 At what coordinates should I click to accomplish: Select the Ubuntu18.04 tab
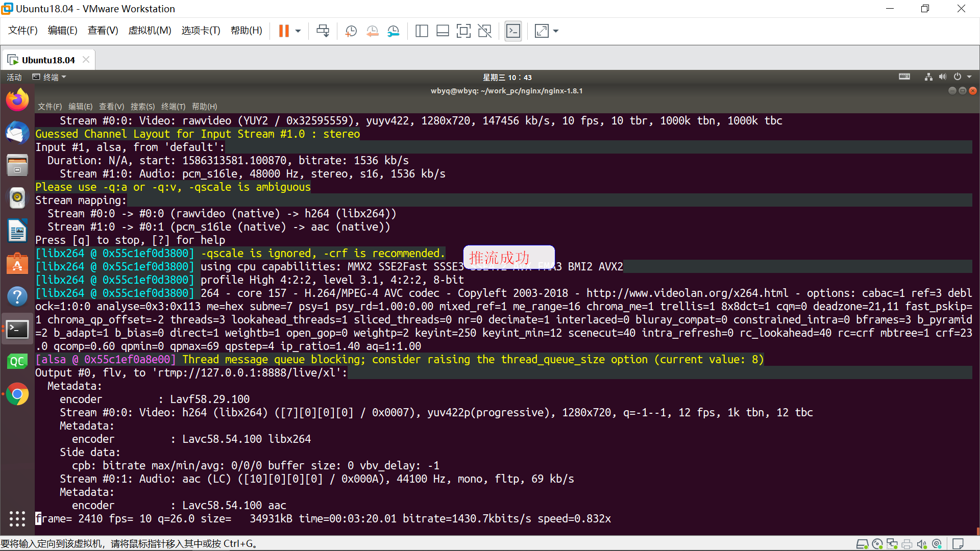point(47,59)
